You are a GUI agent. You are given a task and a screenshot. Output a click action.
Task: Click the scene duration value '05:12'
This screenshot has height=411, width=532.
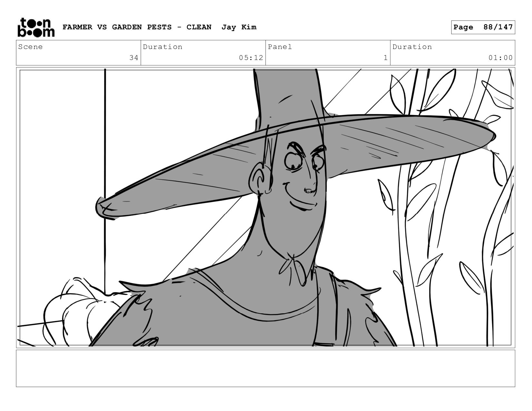point(251,58)
